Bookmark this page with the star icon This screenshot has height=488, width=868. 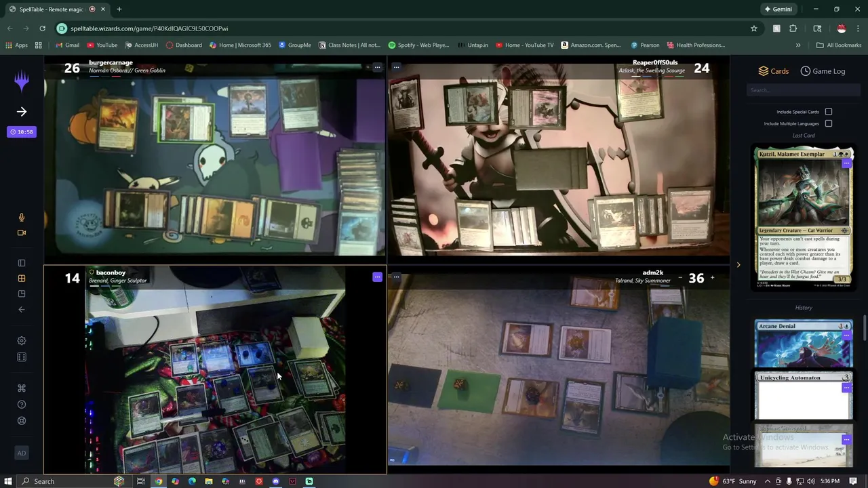pyautogui.click(x=753, y=28)
